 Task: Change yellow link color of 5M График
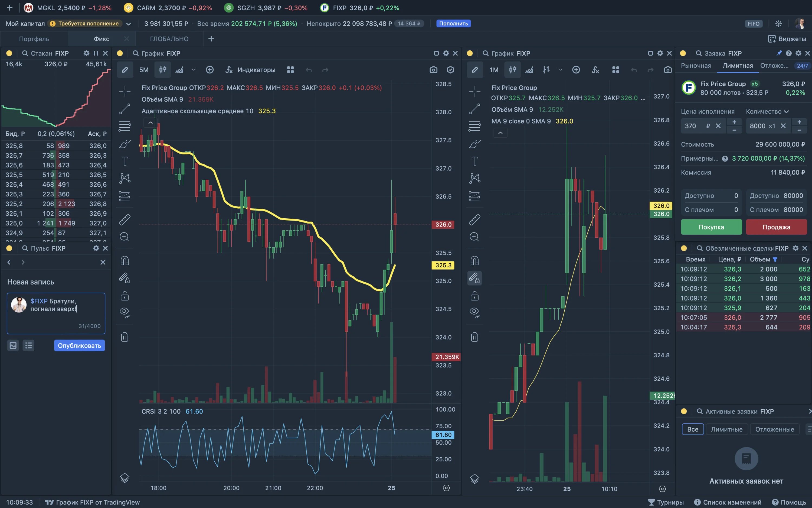120,53
